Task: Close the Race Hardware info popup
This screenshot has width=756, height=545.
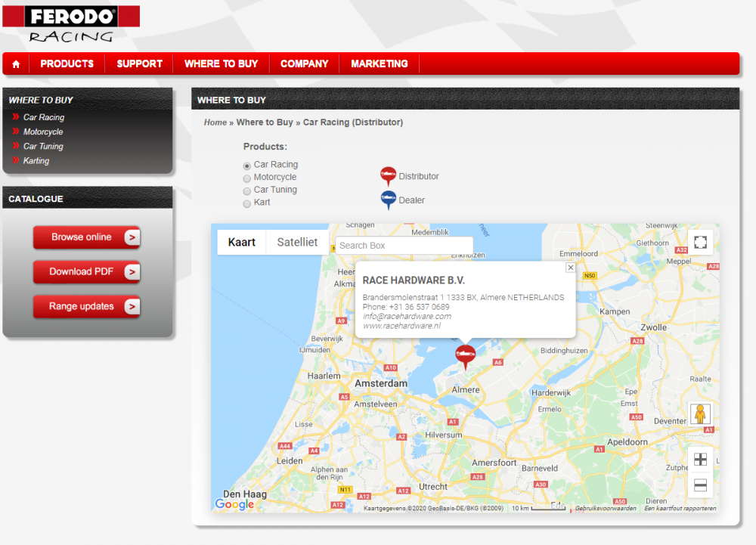Action: [x=570, y=268]
